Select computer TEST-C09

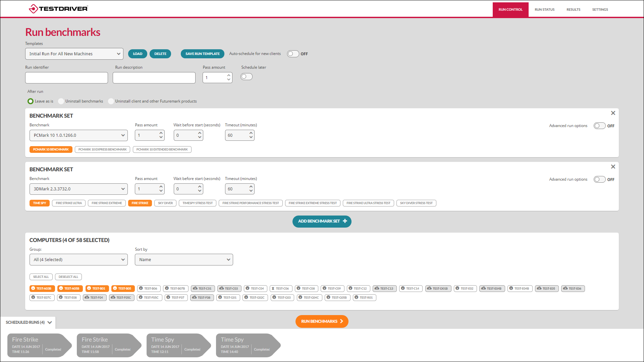(x=332, y=289)
